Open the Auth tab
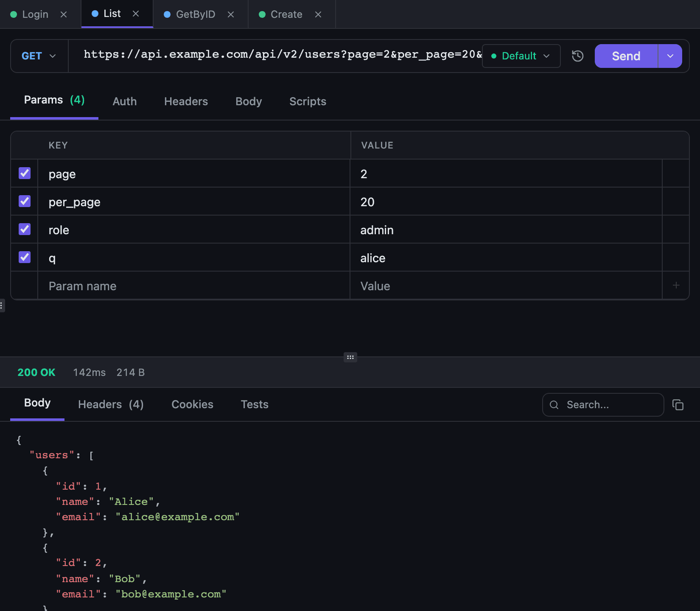Viewport: 700px width, 611px height. click(x=125, y=101)
